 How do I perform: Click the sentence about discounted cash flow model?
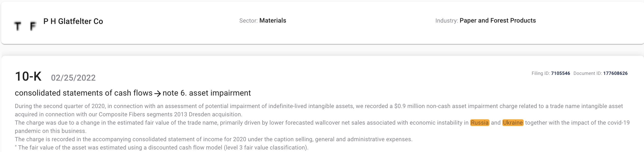[x=161, y=147]
